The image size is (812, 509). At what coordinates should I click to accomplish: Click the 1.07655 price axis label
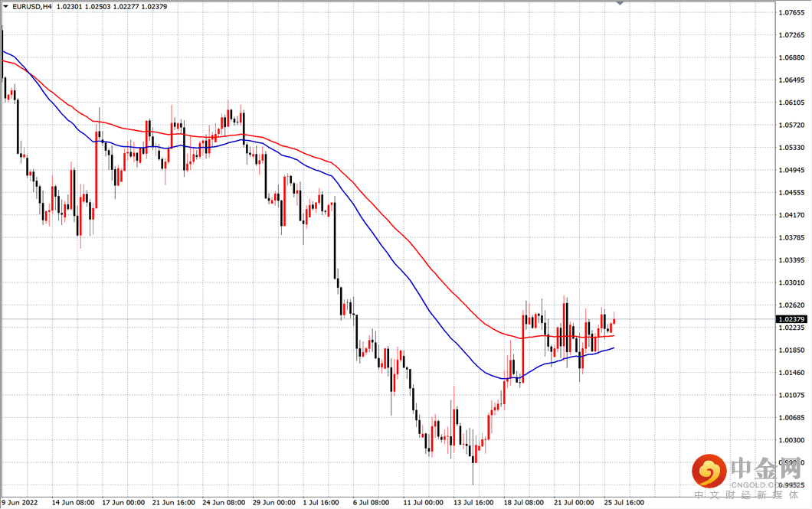pyautogui.click(x=792, y=12)
